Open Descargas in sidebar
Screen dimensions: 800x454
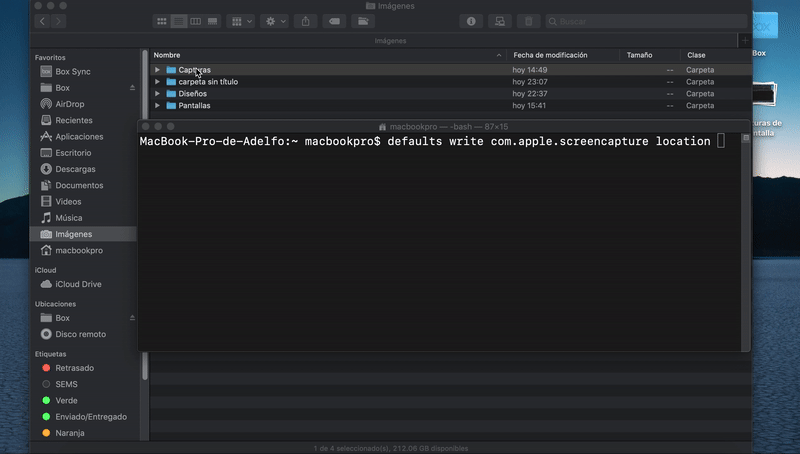point(75,169)
